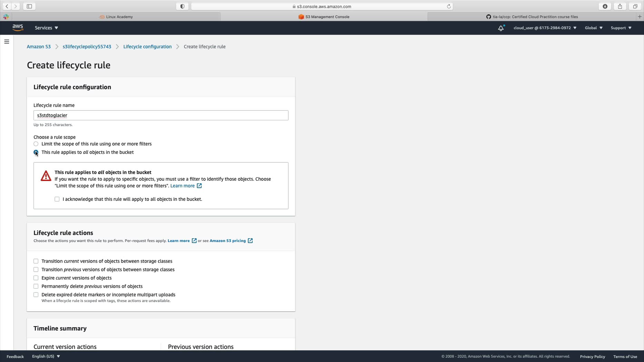The image size is (644, 362).
Task: Open the cloud_user account dropdown
Action: [545, 28]
